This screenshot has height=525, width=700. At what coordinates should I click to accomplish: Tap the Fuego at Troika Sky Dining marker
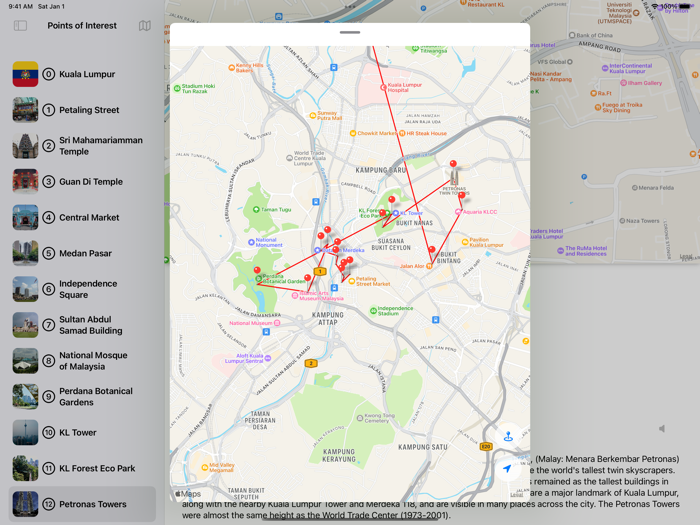598,107
